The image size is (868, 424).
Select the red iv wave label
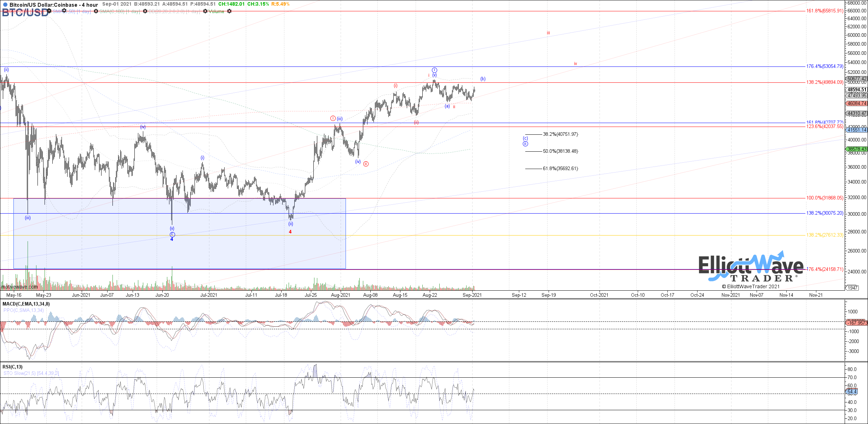575,64
